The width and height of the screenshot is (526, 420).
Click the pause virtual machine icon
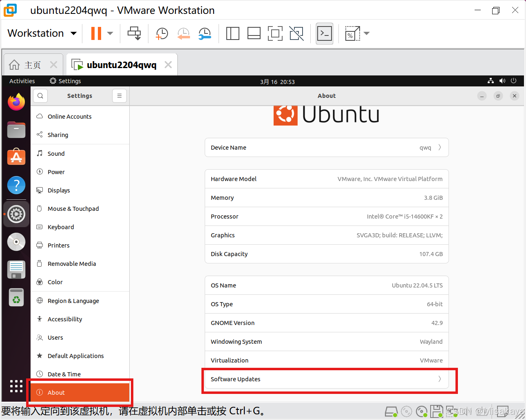click(x=96, y=33)
